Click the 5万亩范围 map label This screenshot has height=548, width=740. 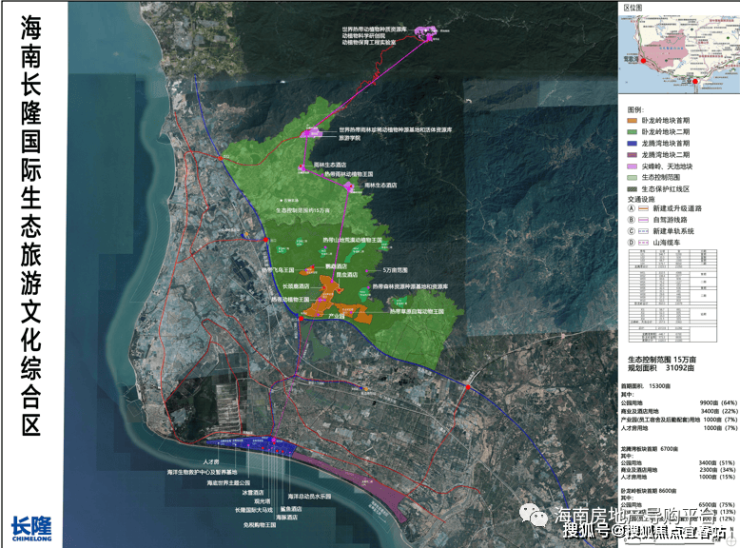395,270
